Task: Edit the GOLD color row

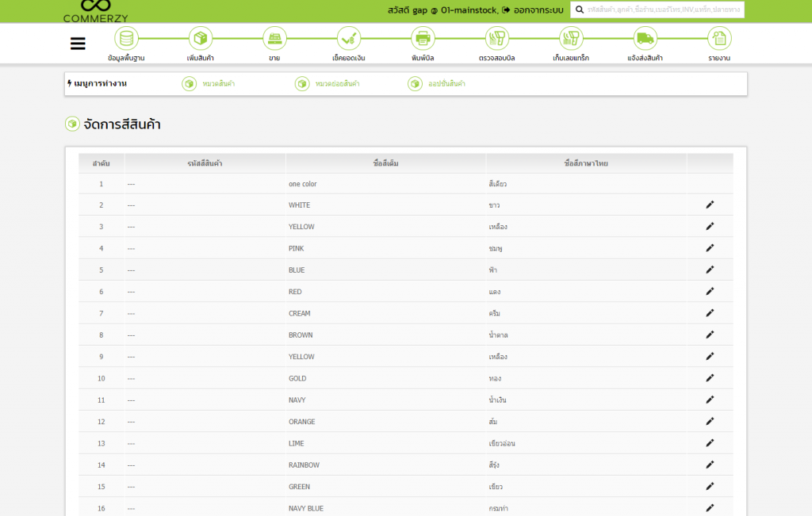Action: tap(710, 378)
